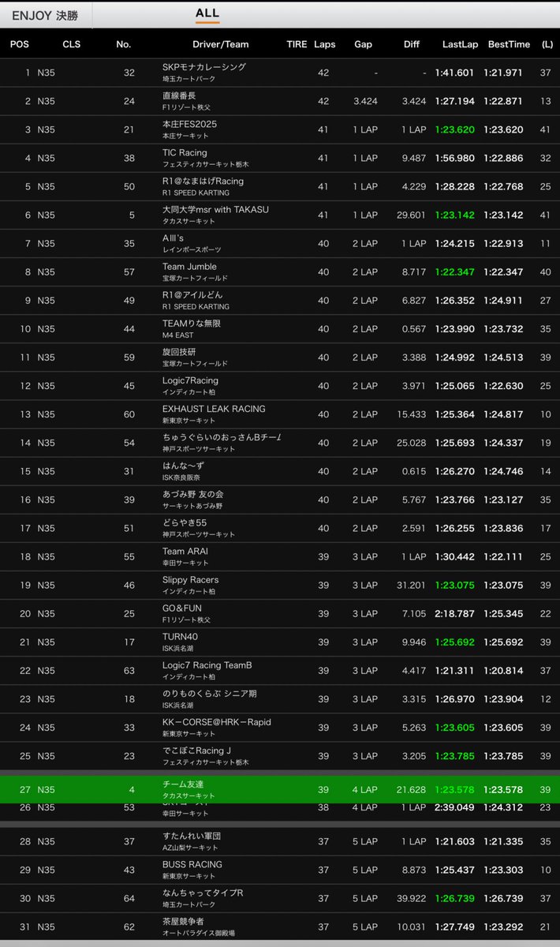
Task: Click diff value 31.201
Action: pos(411,585)
